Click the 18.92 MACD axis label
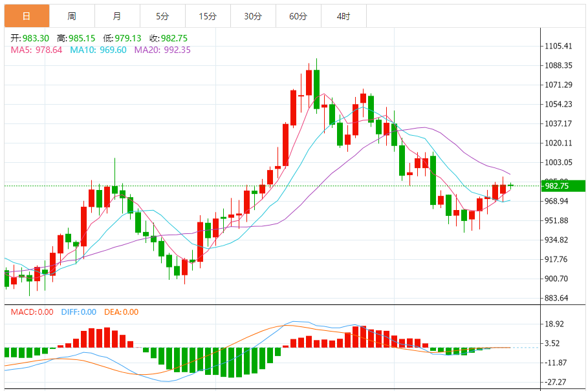This screenshot has width=588, height=391. (x=554, y=324)
